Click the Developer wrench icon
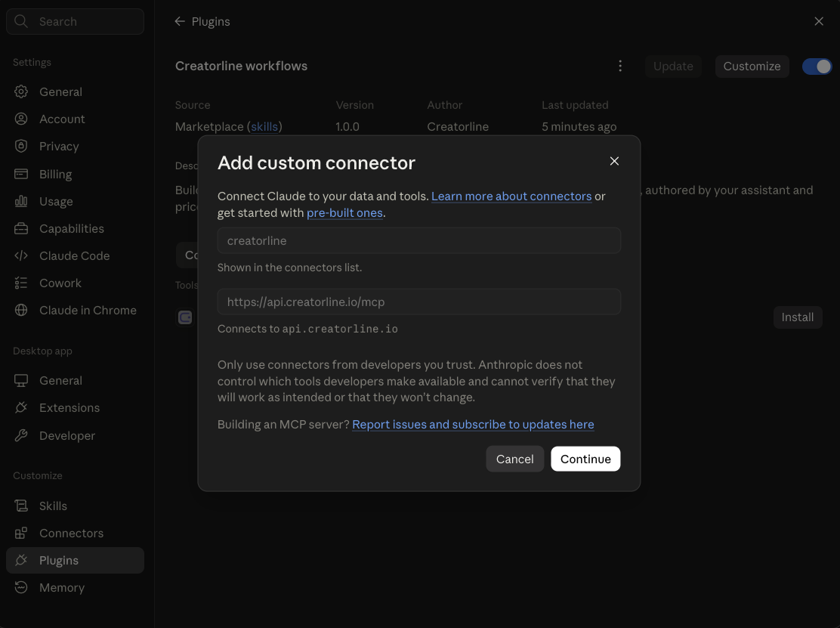 tap(21, 435)
